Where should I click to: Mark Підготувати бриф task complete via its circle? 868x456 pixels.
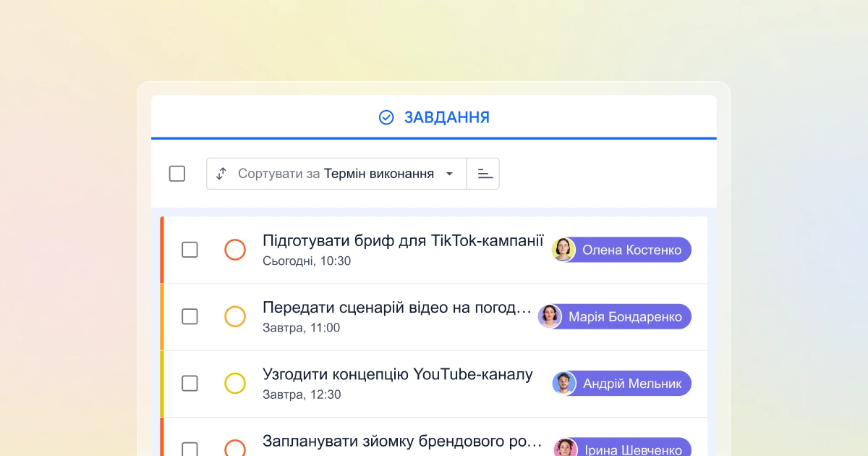[235, 250]
